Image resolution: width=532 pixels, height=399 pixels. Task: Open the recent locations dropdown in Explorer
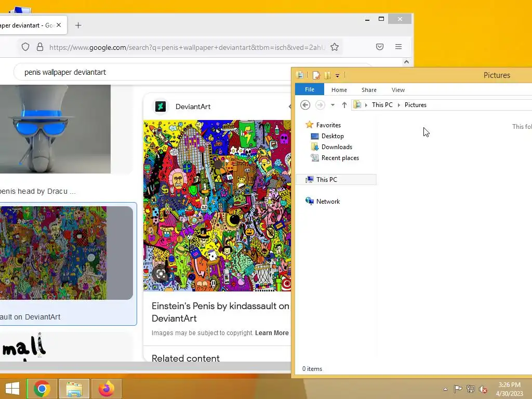(x=332, y=105)
